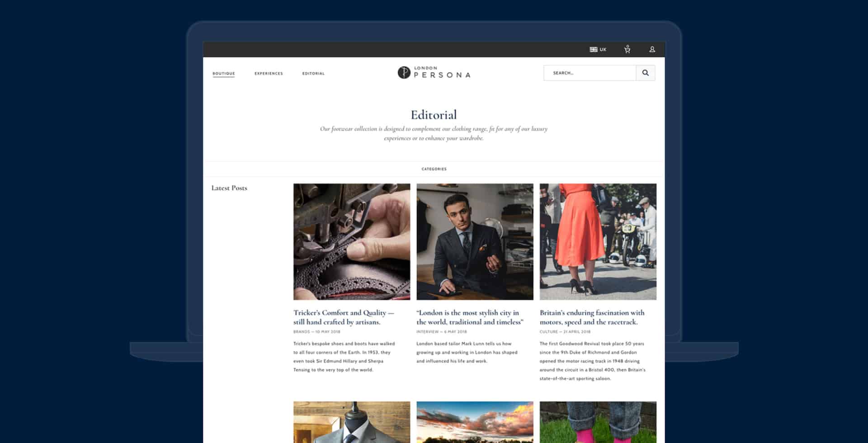
Task: Click the London Persona logo
Action: coord(434,73)
